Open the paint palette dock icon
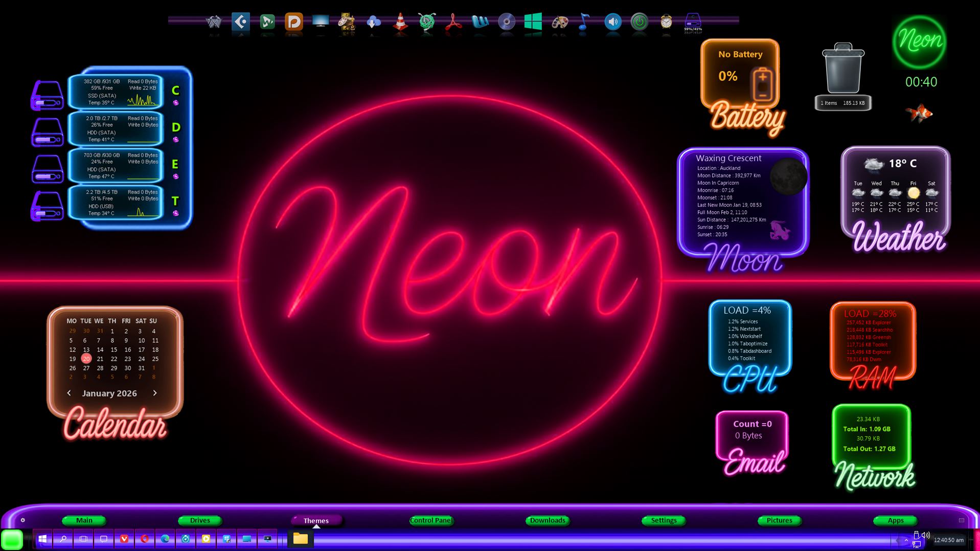The width and height of the screenshot is (980, 551). point(560,22)
